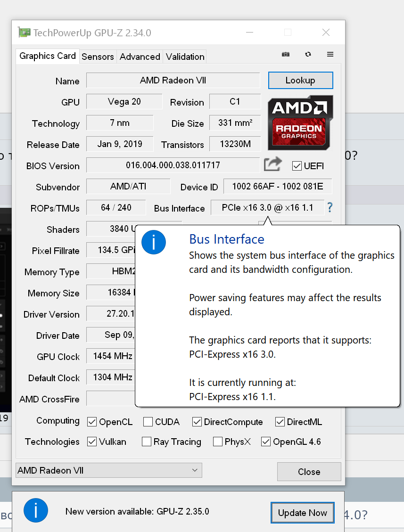Click the Driver Version field value

111,313
